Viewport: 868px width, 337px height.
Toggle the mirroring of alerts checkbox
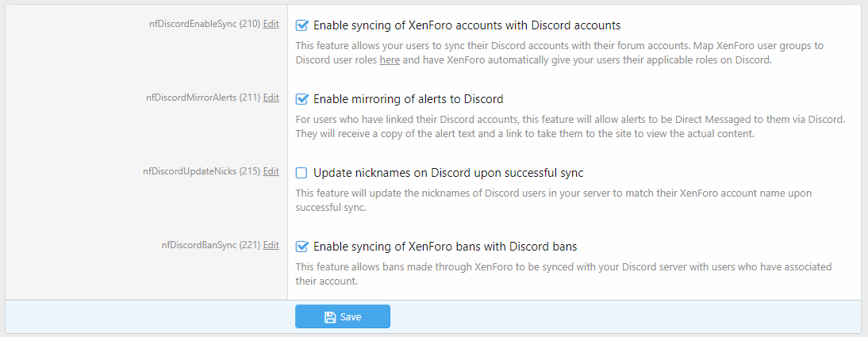tap(301, 99)
